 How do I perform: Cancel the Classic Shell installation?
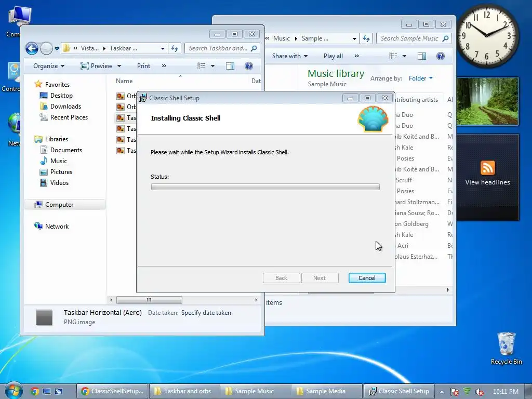point(367,278)
